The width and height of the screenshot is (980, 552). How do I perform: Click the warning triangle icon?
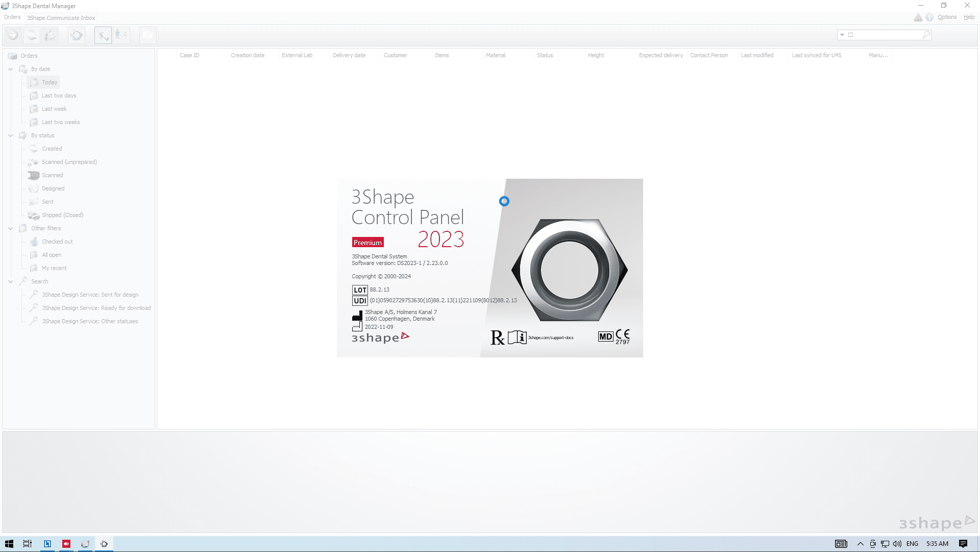click(918, 17)
